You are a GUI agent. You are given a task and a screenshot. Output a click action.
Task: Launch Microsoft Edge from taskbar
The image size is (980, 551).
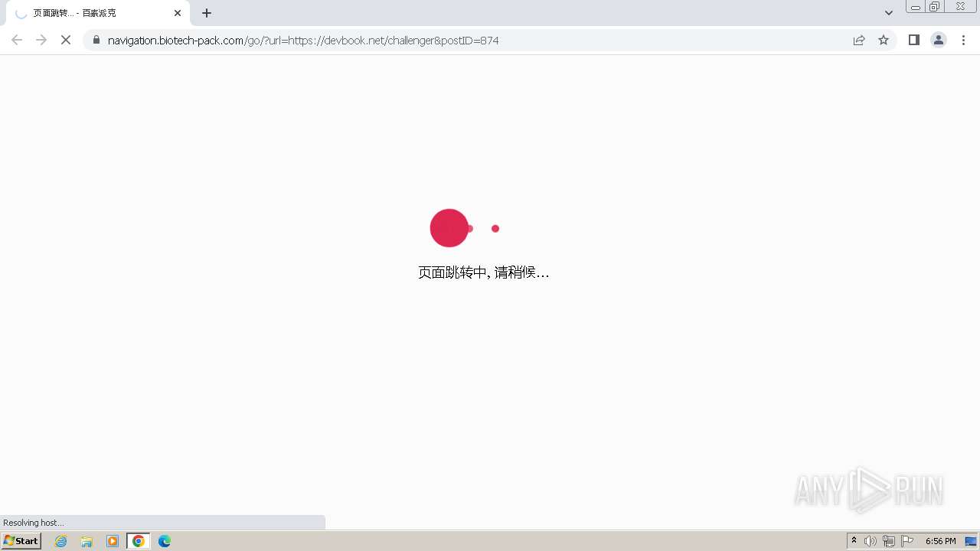pos(165,541)
